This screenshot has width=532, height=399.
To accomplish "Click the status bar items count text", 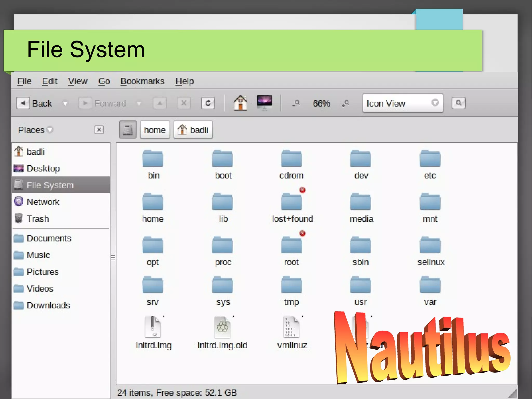I will point(177,393).
